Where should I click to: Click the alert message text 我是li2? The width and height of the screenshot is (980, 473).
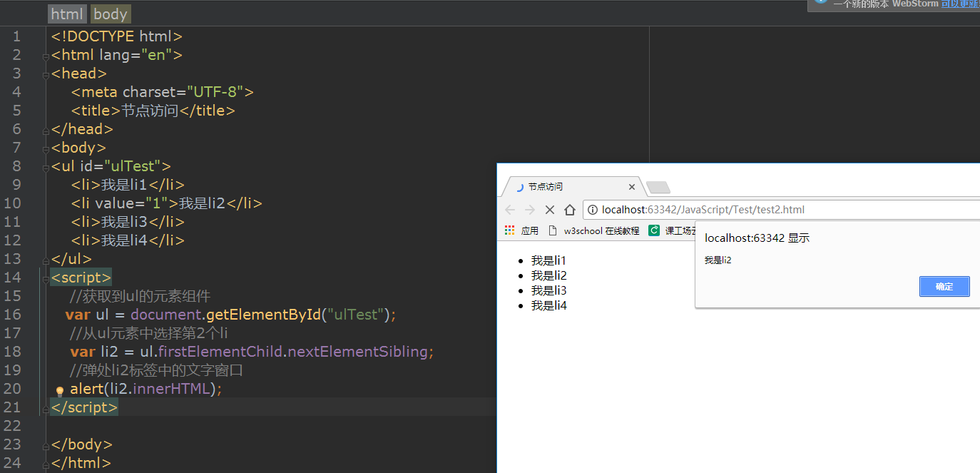[718, 260]
